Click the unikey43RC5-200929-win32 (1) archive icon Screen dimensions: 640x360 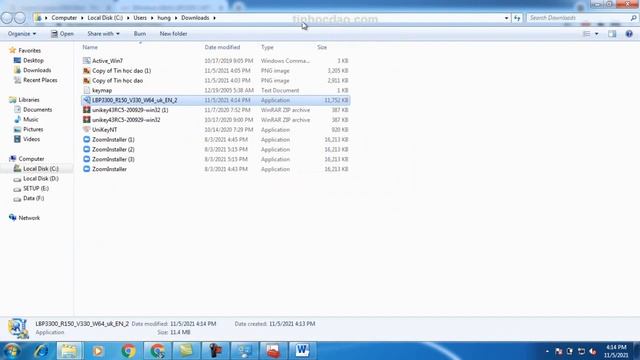pyautogui.click(x=87, y=110)
